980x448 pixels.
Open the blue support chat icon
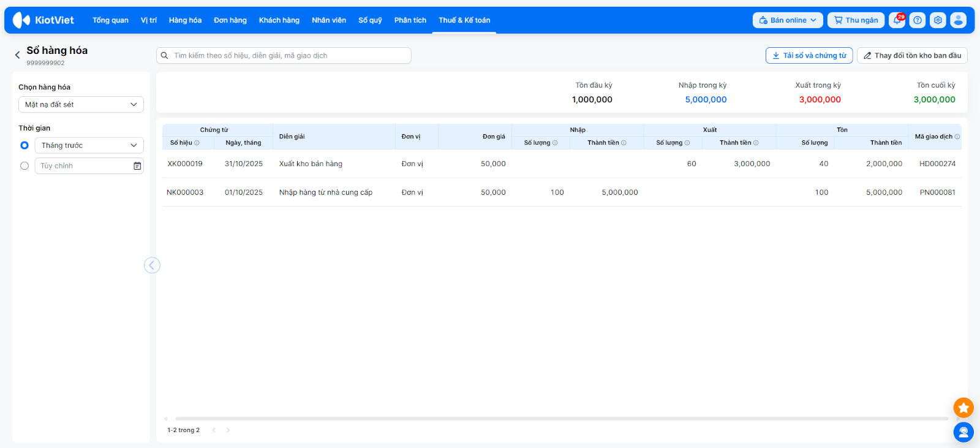963,432
